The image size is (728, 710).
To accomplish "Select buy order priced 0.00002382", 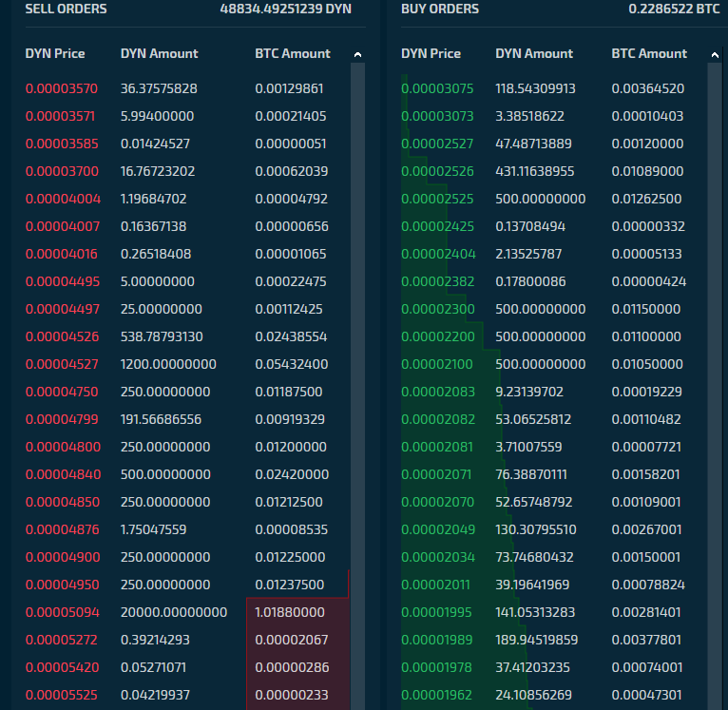I will click(554, 281).
